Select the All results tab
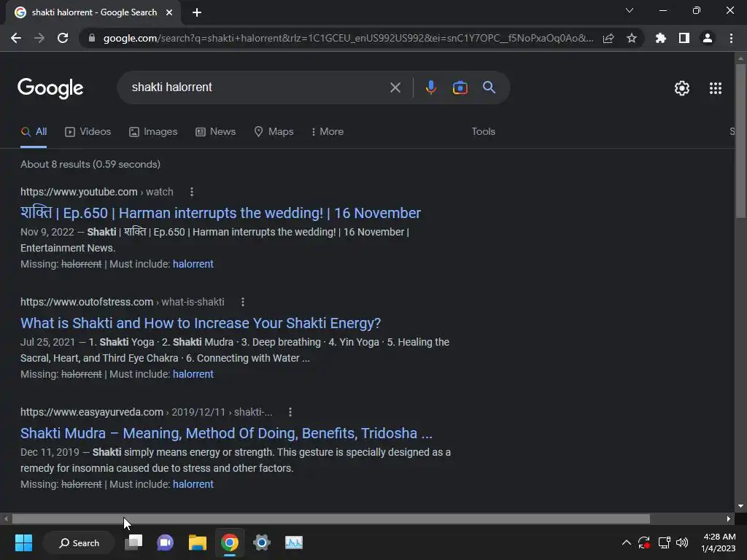This screenshot has width=747, height=560. click(34, 132)
